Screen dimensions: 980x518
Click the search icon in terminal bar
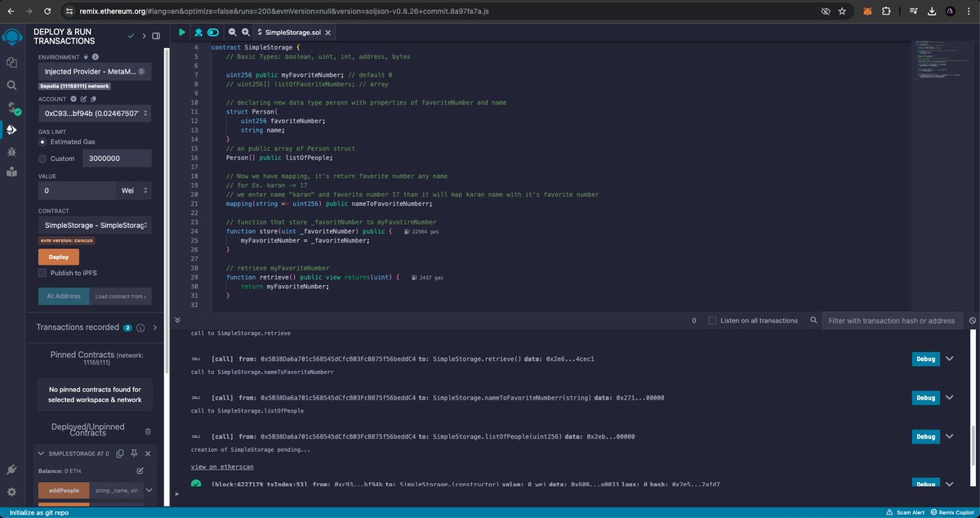point(813,320)
